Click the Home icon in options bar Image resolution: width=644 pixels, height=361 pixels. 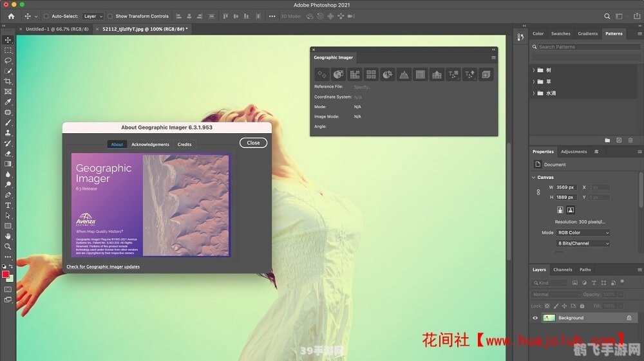tap(11, 17)
